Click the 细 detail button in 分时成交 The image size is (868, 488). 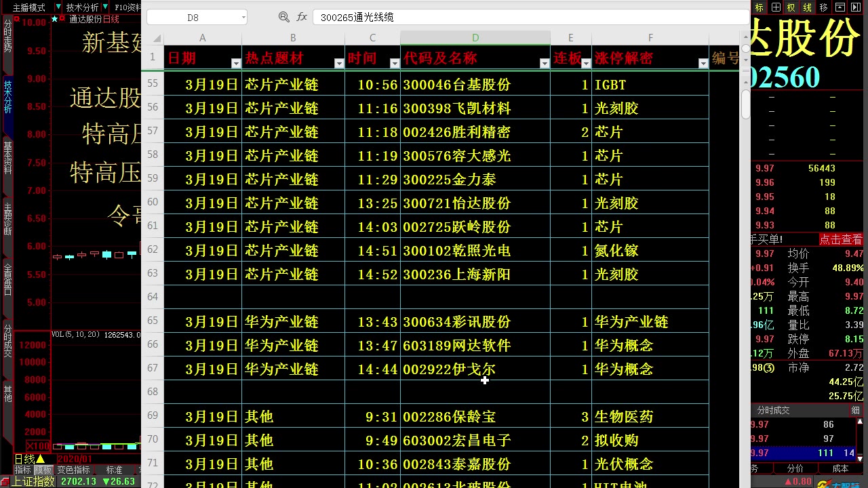855,410
